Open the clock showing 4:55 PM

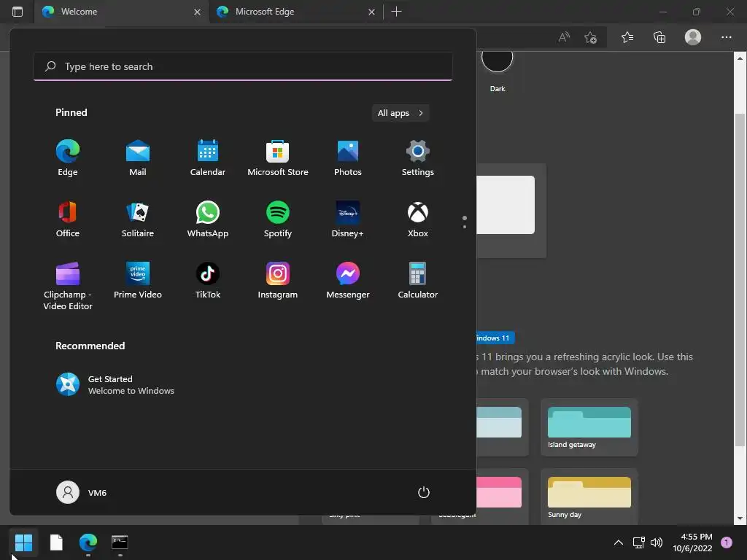(693, 542)
